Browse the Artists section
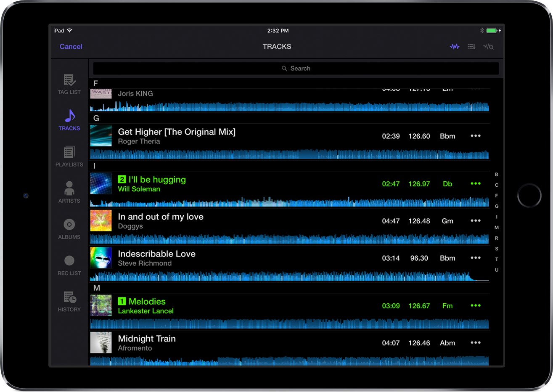Image resolution: width=553 pixels, height=392 pixels. (69, 191)
